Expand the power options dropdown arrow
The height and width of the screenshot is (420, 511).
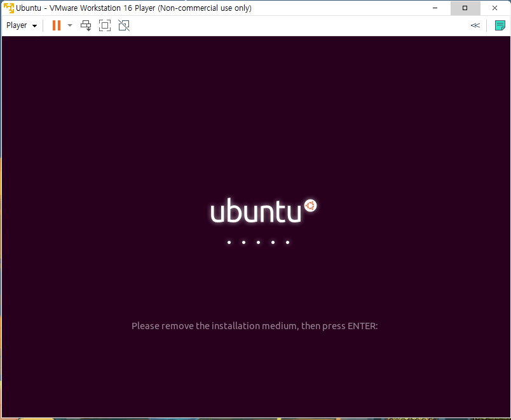[70, 25]
